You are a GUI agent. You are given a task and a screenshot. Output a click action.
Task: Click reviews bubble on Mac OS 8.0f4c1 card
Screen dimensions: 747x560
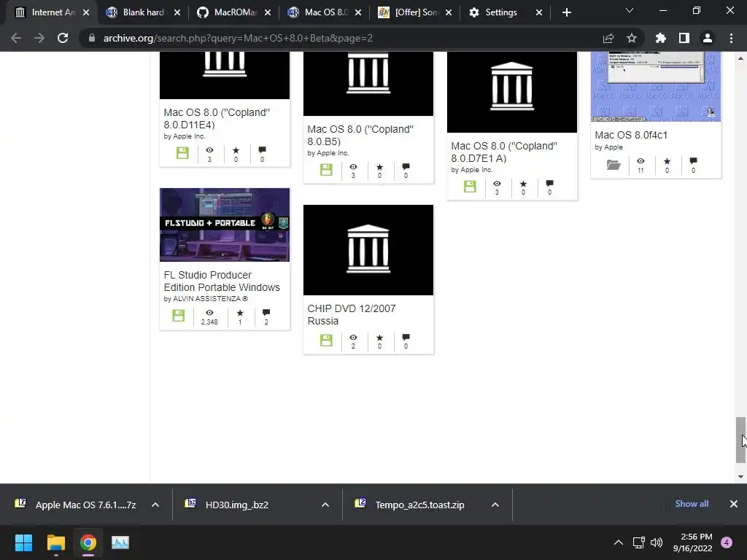pyautogui.click(x=693, y=161)
